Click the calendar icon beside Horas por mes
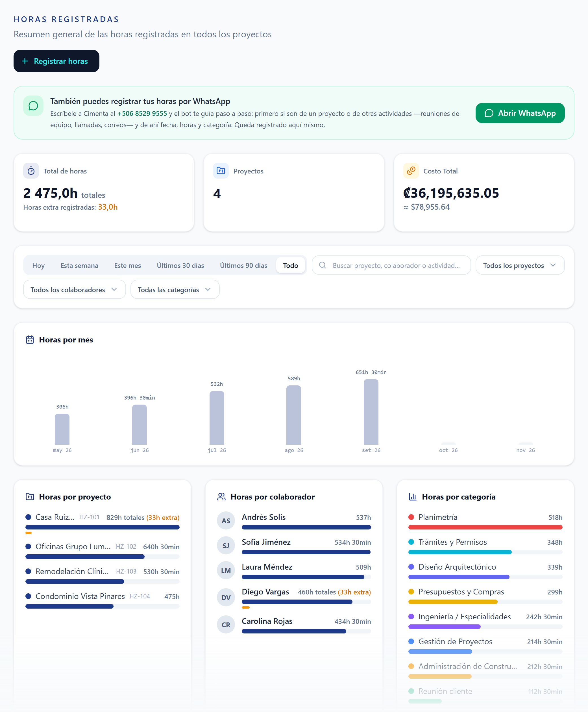The image size is (588, 712). point(30,340)
